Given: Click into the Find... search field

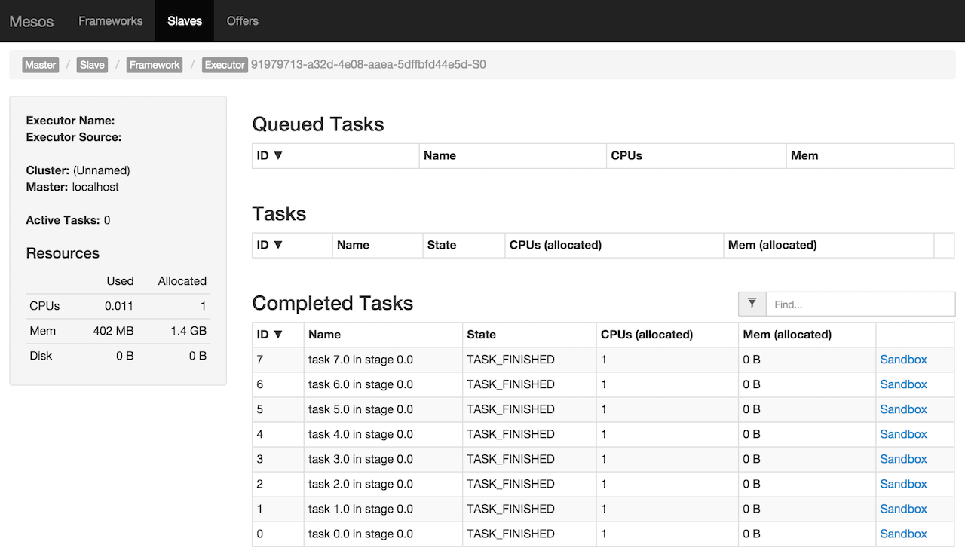Looking at the screenshot, I should coord(859,304).
